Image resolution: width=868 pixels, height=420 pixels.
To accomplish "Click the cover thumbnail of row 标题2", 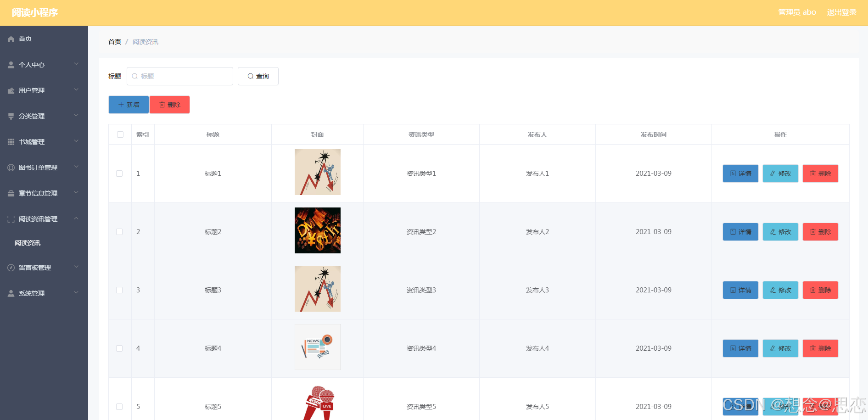I will click(318, 230).
